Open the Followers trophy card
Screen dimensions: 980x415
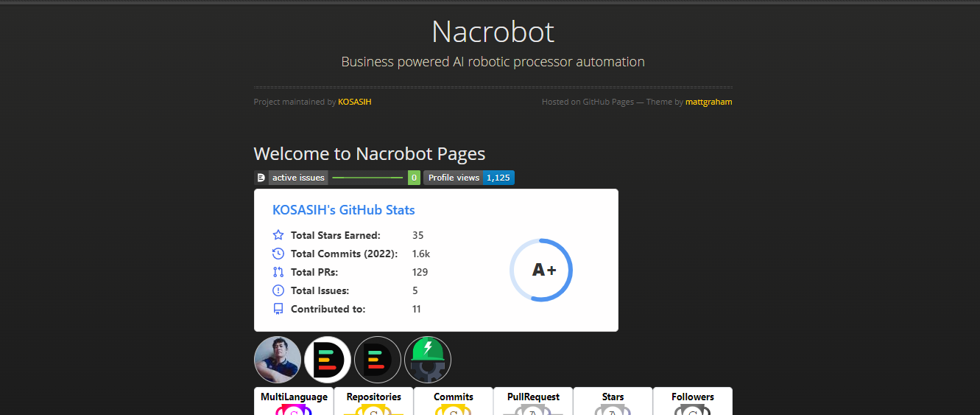coord(692,401)
